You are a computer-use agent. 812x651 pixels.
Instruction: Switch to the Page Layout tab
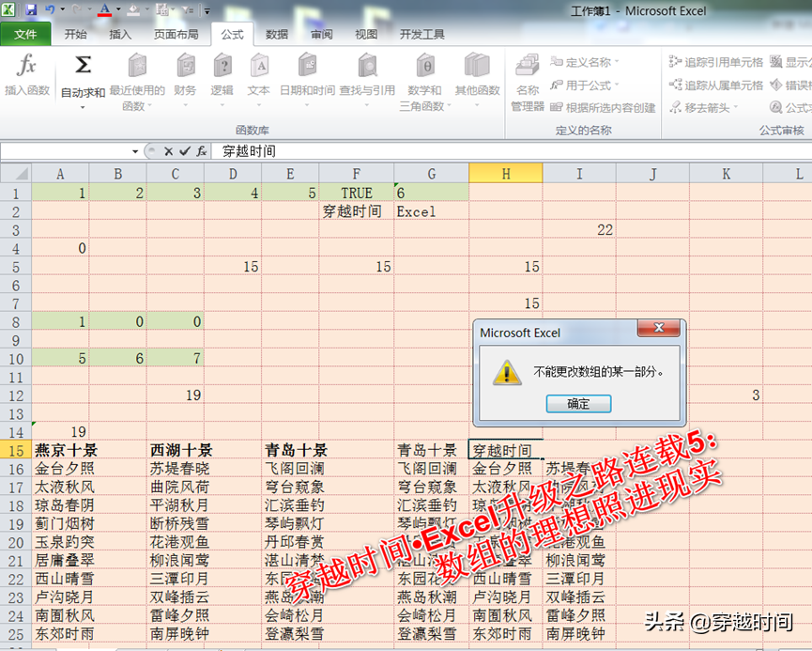[x=176, y=34]
